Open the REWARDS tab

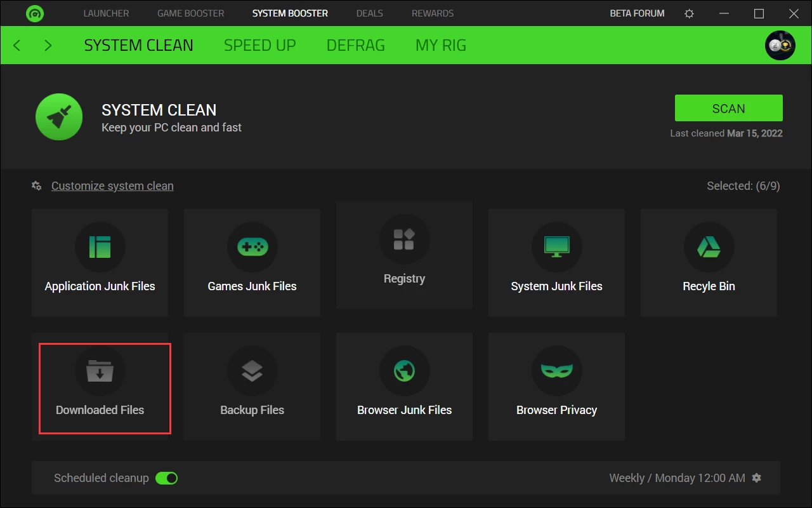[433, 13]
